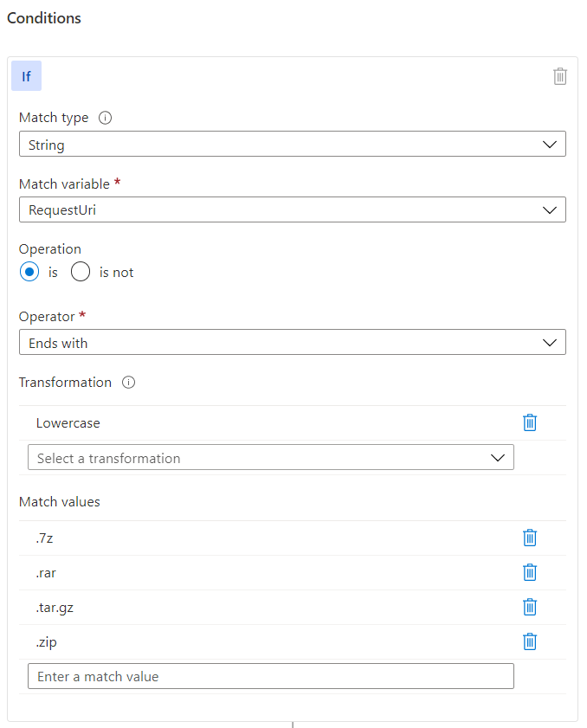The width and height of the screenshot is (587, 728).
Task: Delete the If condition with gray trash icon
Action: point(559,76)
